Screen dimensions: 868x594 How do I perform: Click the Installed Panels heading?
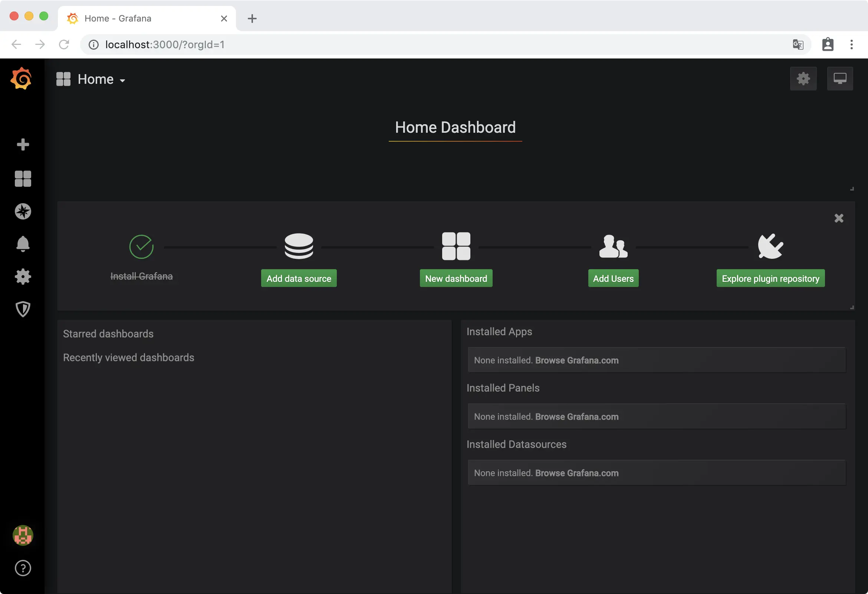tap(503, 388)
